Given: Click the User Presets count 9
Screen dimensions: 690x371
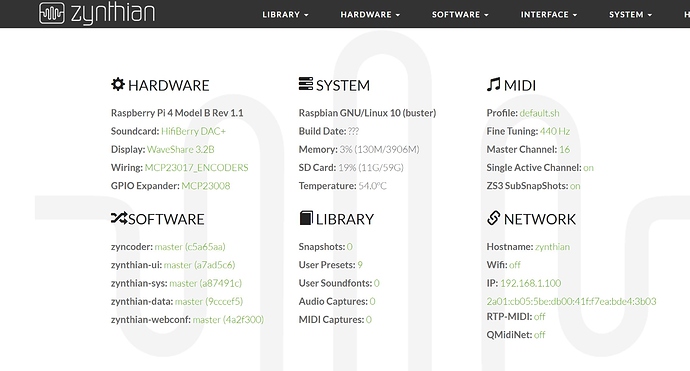Looking at the screenshot, I should point(360,265).
